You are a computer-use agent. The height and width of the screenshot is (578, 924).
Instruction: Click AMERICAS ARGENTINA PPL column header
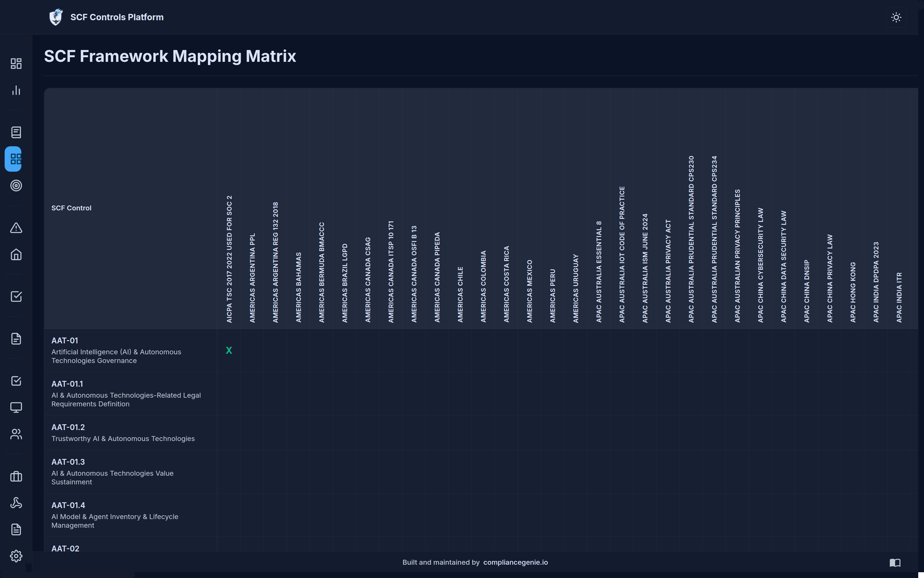coord(252,278)
